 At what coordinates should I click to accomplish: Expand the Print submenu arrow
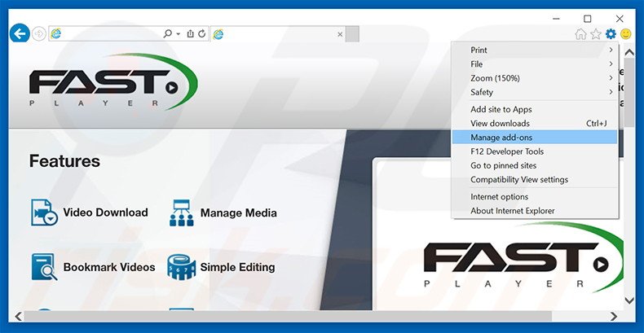(x=611, y=50)
